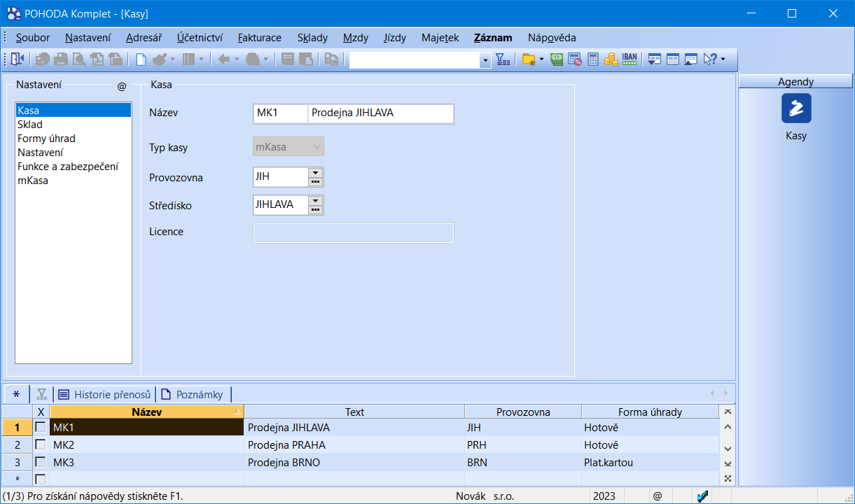
Task: Tick the X checkbox for row MK1
Action: 41,427
